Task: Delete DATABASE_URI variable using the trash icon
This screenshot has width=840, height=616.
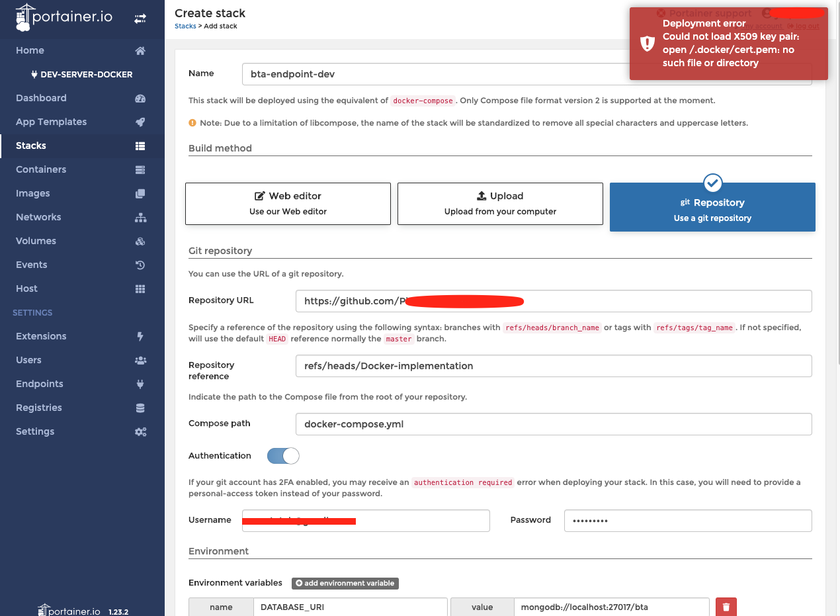Action: coord(726,606)
